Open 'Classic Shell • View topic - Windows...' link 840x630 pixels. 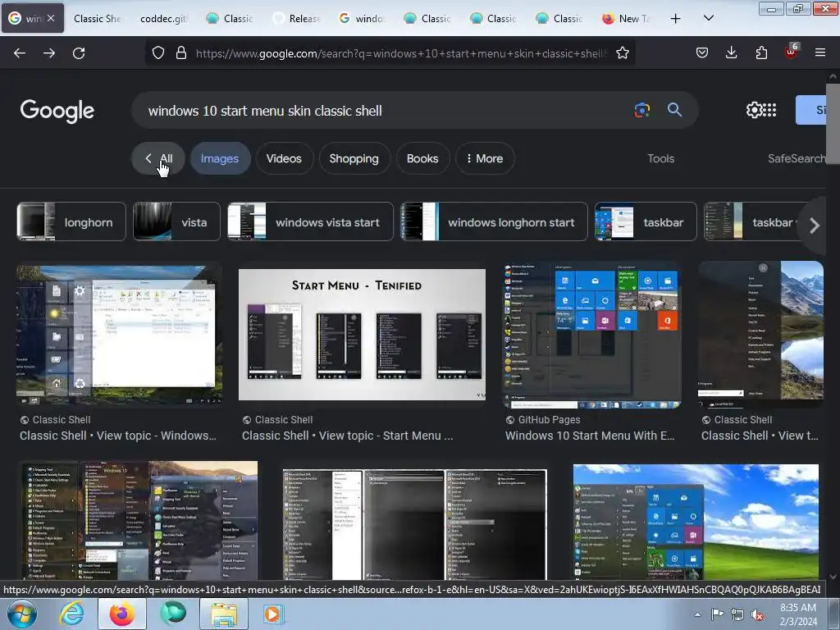118,436
